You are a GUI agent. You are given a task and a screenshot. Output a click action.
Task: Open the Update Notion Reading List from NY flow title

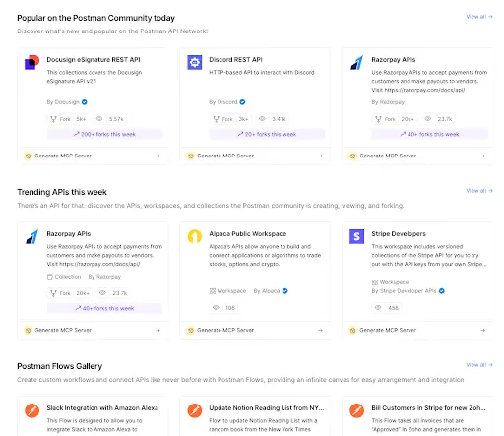(x=267, y=408)
